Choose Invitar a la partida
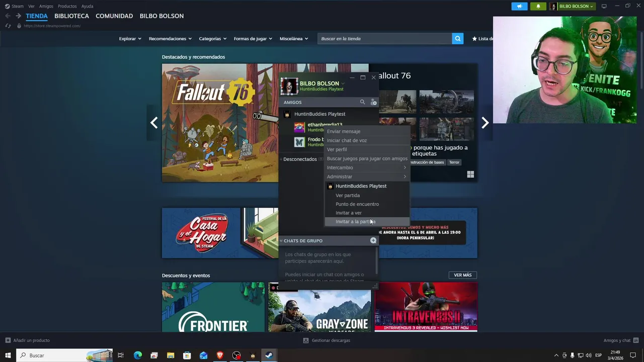 [x=367, y=222]
